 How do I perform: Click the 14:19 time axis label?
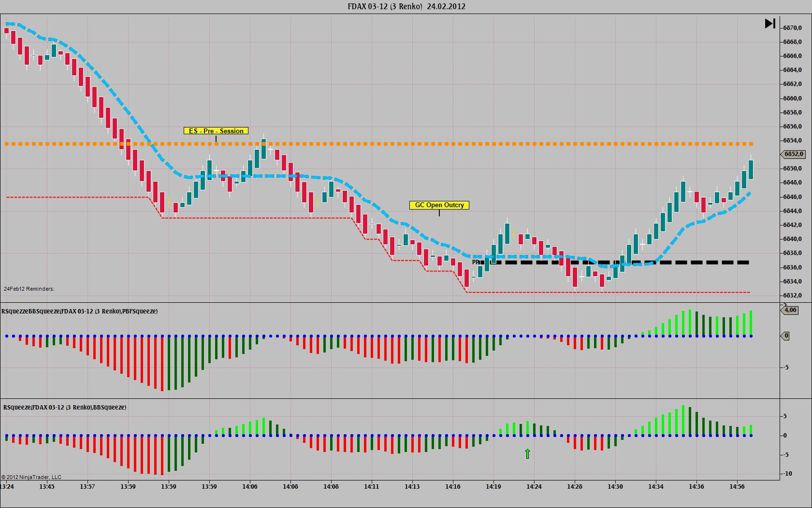pyautogui.click(x=493, y=487)
